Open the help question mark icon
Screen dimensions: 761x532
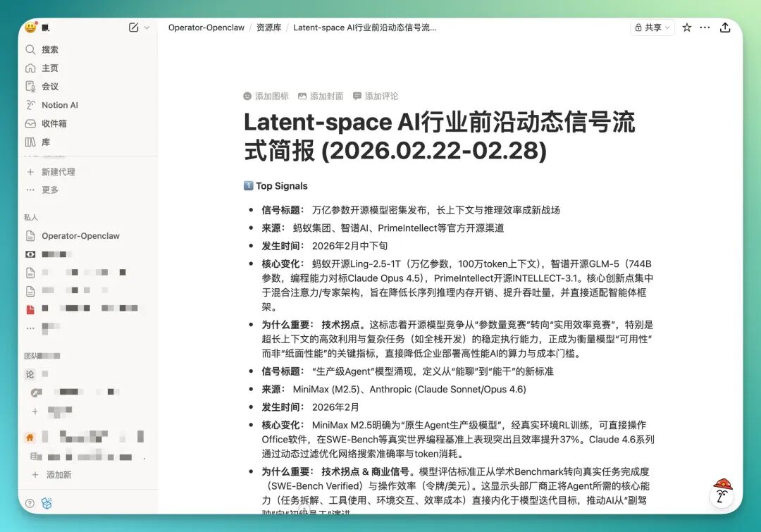click(30, 503)
